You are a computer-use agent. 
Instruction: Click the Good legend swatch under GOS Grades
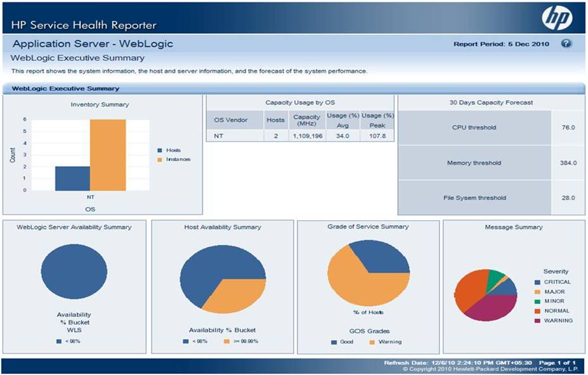pyautogui.click(x=334, y=343)
